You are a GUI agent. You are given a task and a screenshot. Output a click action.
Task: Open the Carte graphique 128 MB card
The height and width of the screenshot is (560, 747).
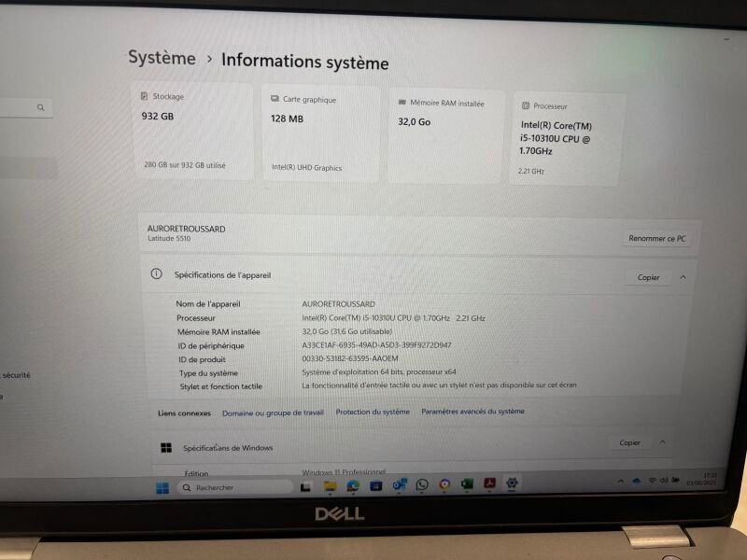tap(321, 133)
